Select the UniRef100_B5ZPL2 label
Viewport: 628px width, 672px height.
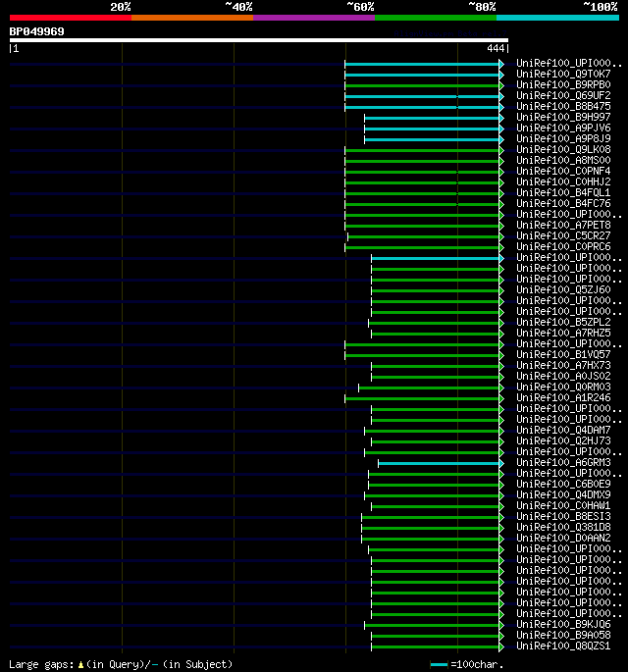point(563,322)
